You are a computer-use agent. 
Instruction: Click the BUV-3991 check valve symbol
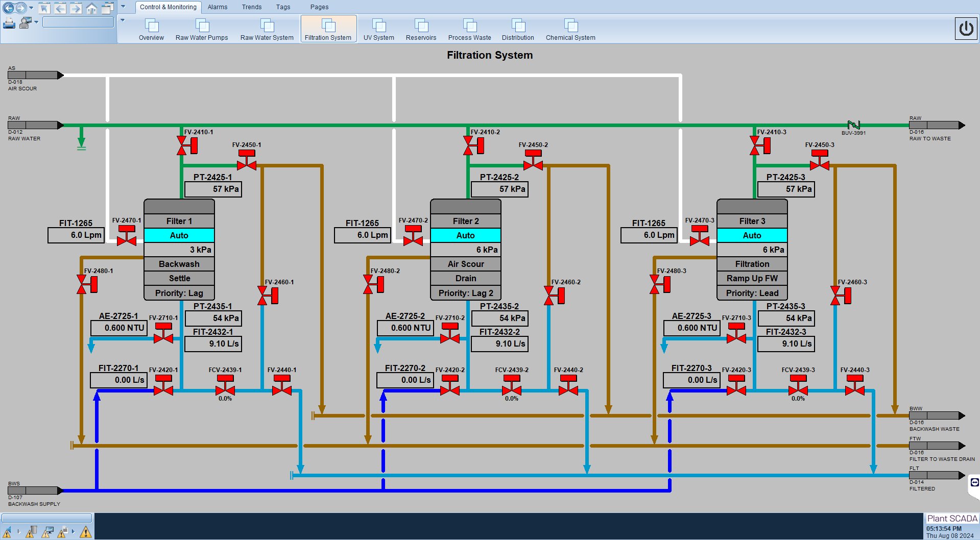[x=854, y=125]
